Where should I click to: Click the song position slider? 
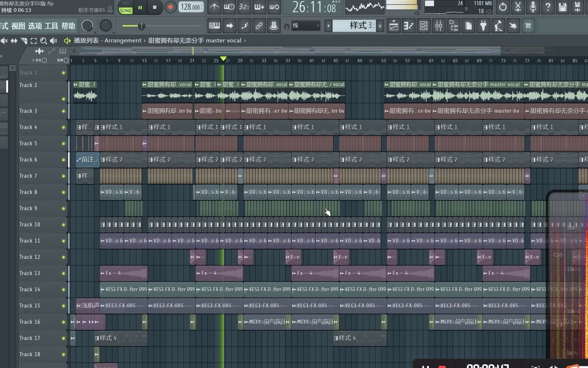[x=161, y=26]
